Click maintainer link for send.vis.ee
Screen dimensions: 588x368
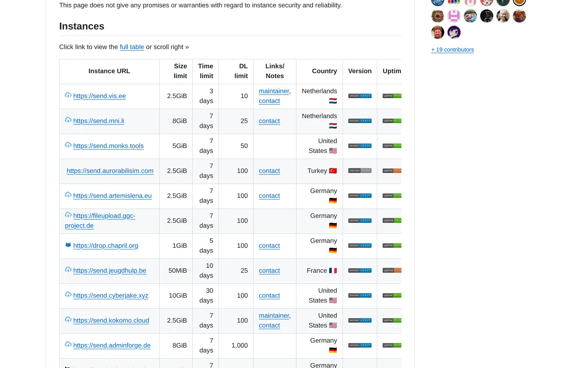274,91
